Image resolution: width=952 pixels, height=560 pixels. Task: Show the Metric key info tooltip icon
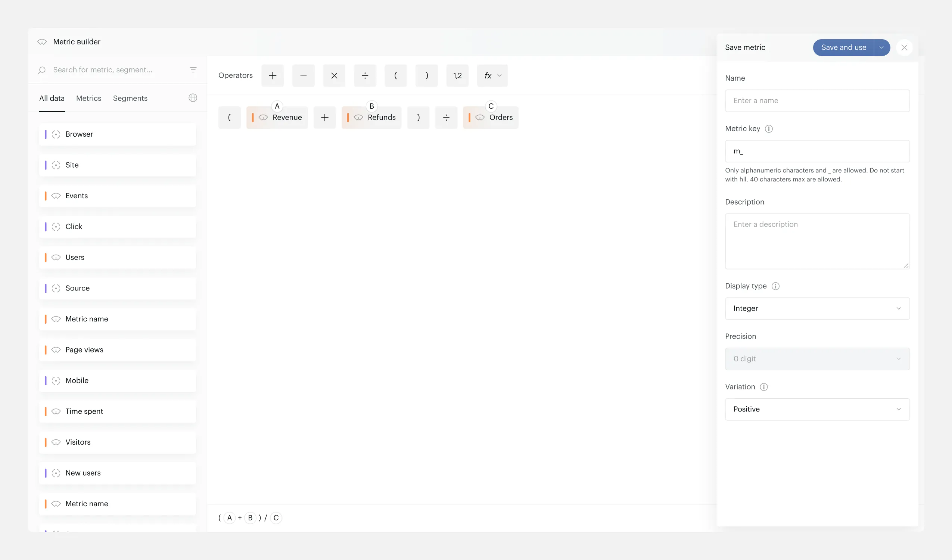768,129
